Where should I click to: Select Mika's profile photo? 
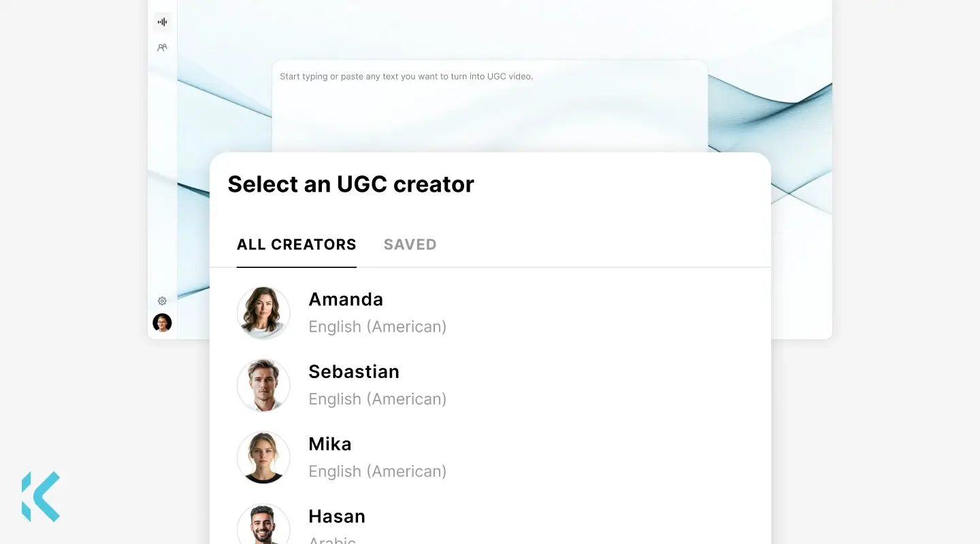pyautogui.click(x=263, y=457)
